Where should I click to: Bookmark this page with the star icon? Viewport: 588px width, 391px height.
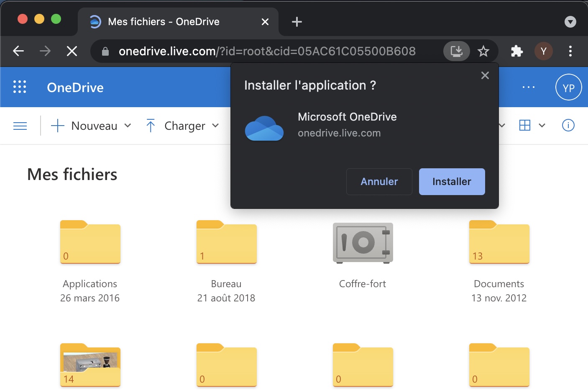tap(483, 51)
